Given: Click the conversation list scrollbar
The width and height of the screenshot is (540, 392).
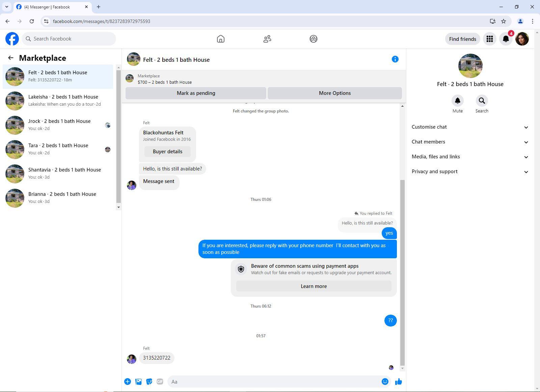Looking at the screenshot, I should 118,136.
